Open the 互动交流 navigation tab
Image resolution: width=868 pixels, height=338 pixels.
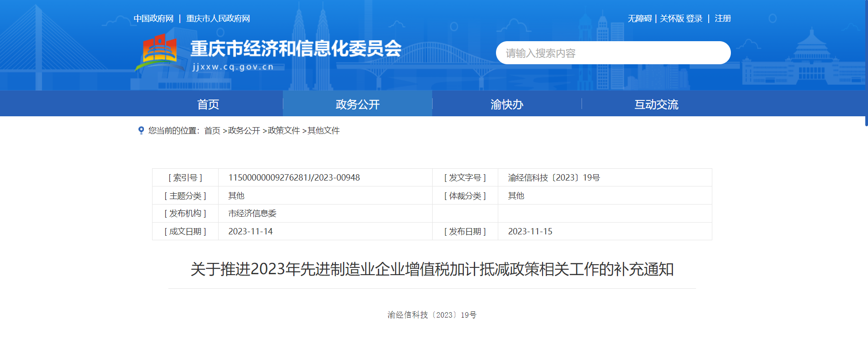(x=656, y=104)
